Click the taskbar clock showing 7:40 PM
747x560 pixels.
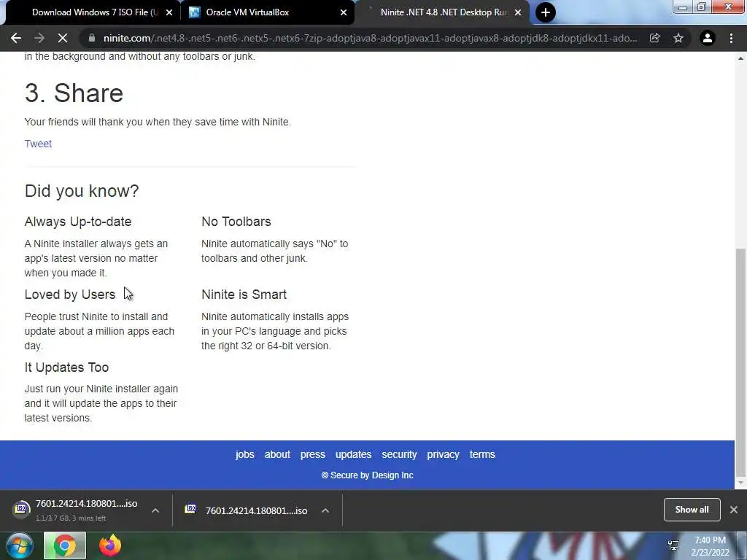click(711, 546)
